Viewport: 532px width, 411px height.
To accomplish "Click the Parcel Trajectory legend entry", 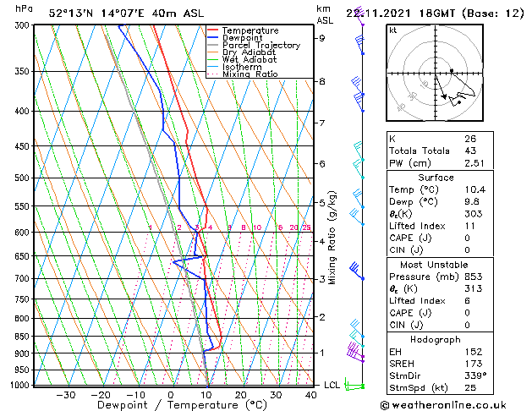I will 261,45.
